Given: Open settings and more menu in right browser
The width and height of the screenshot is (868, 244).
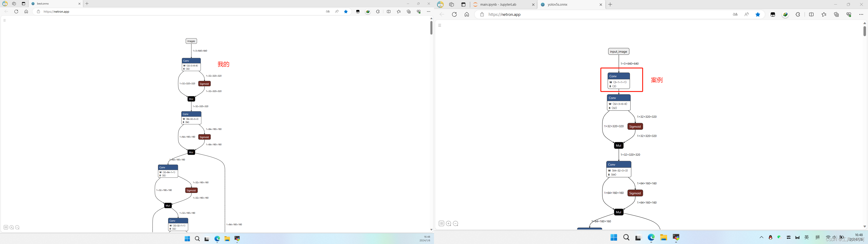Looking at the screenshot, I should (861, 14).
